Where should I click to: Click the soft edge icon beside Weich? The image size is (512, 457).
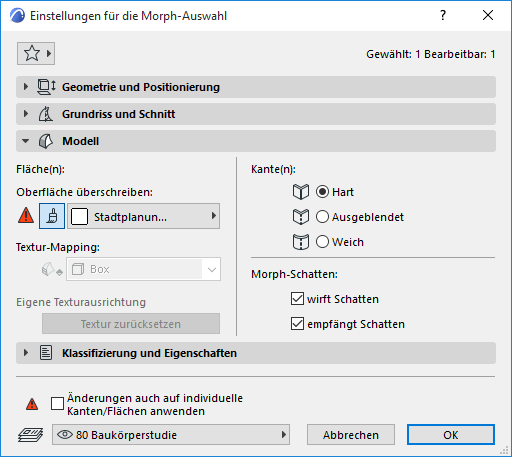click(301, 242)
